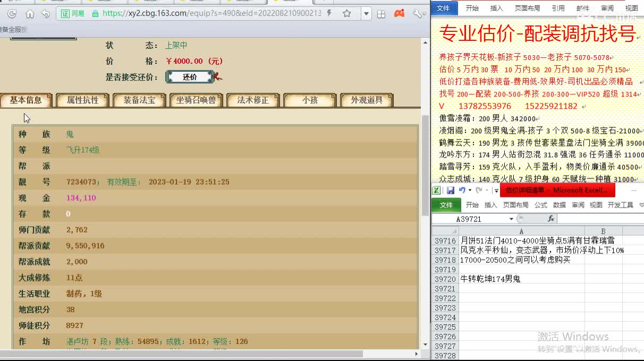This screenshot has height=361, width=644.
Task: Click Excel application logo icon
Action: (436, 190)
